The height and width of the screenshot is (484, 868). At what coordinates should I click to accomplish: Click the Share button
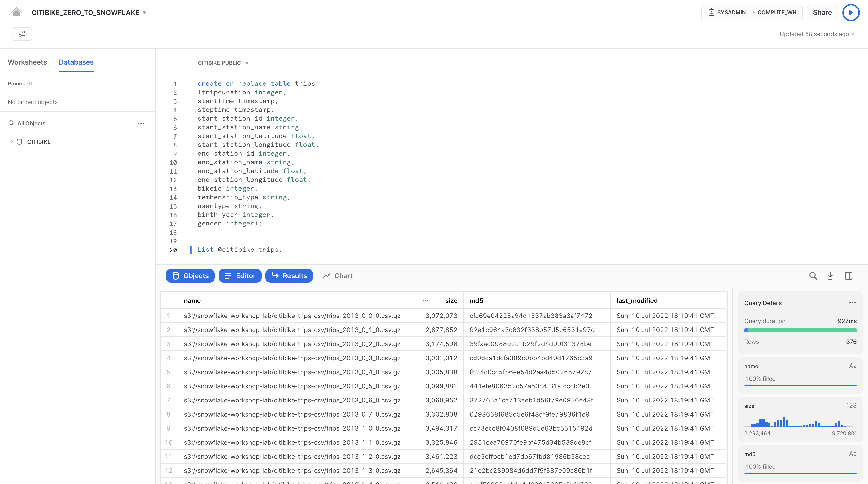pos(822,12)
